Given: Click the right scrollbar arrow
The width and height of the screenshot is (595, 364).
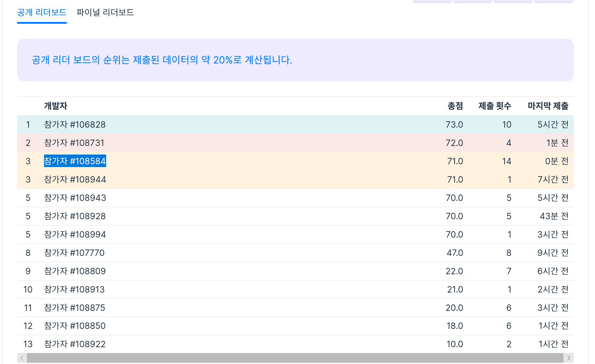Looking at the screenshot, I should [x=568, y=358].
